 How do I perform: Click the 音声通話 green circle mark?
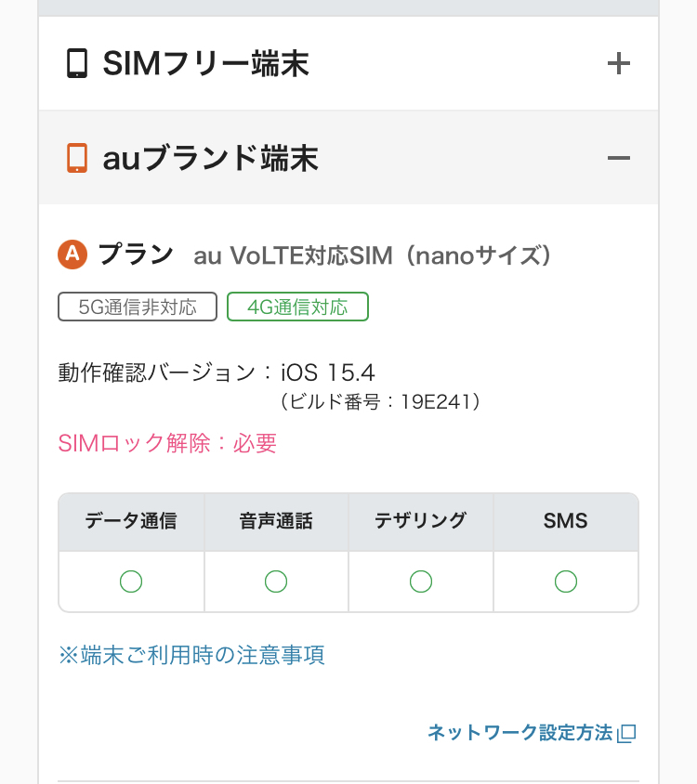[276, 581]
